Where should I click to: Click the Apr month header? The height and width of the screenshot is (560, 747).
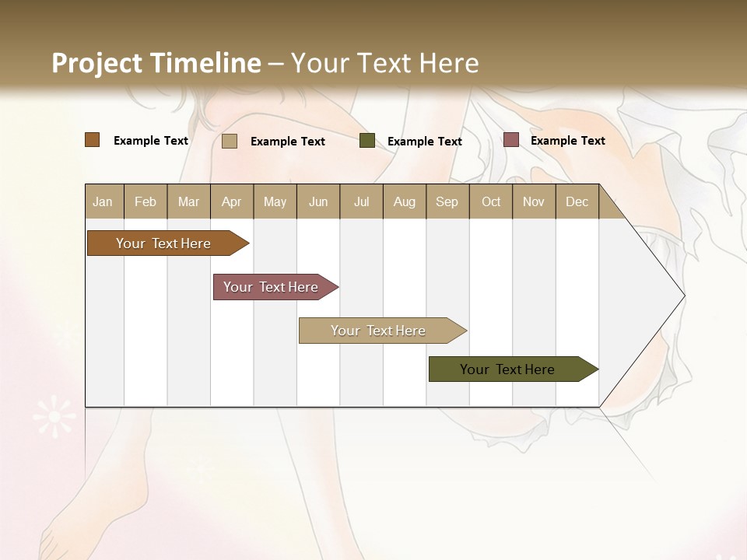232,202
